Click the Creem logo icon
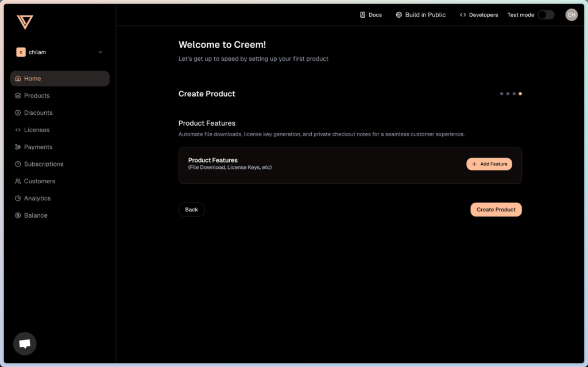 pyautogui.click(x=25, y=22)
